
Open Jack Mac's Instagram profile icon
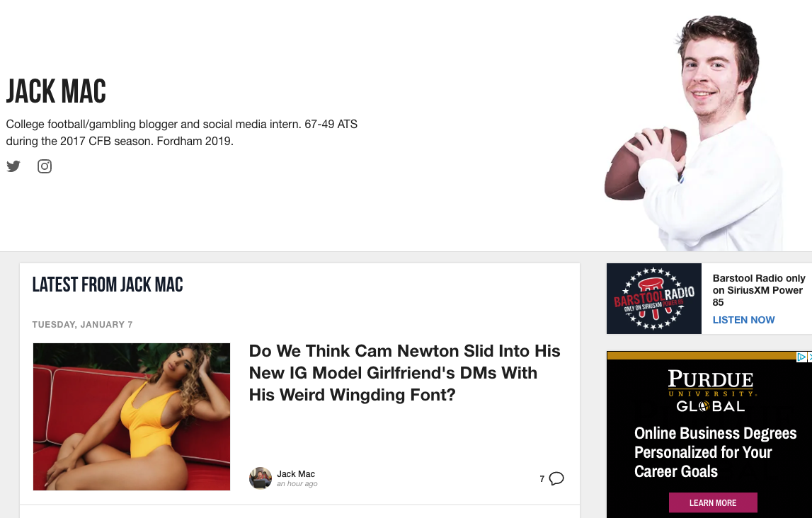click(45, 166)
